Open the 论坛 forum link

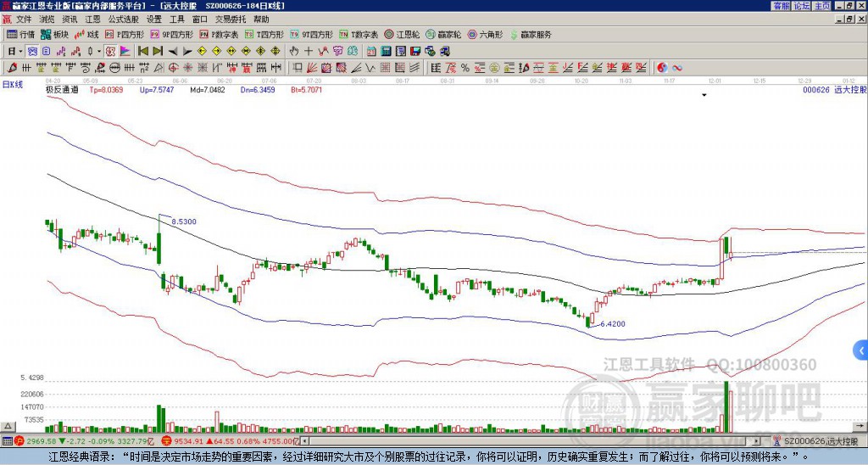[802, 6]
